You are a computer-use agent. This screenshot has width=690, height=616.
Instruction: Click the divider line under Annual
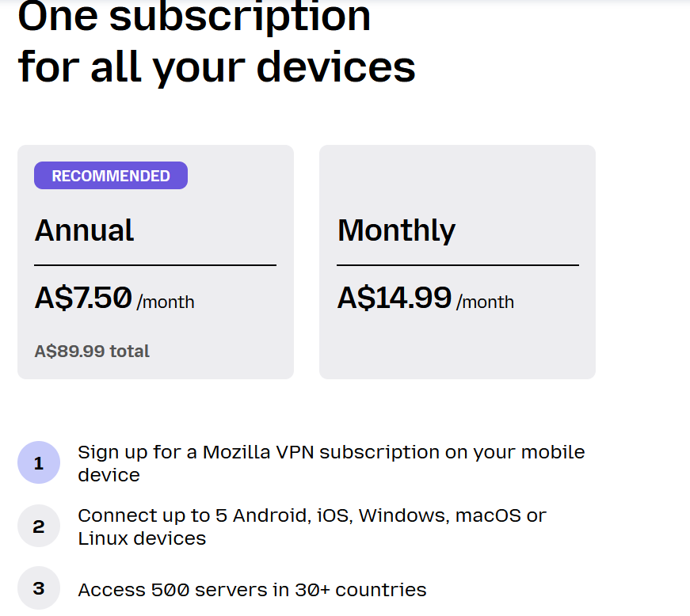[x=155, y=265]
